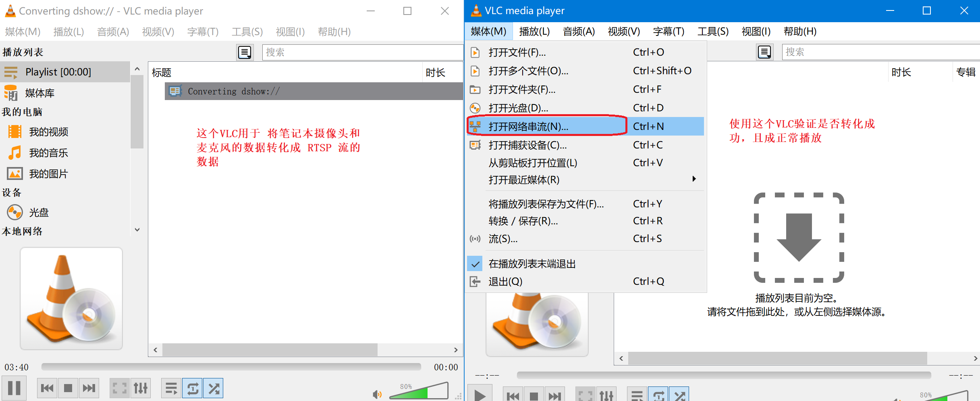980x401 pixels.
Task: Toggle playlist view in left VLC window
Action: tap(171, 388)
